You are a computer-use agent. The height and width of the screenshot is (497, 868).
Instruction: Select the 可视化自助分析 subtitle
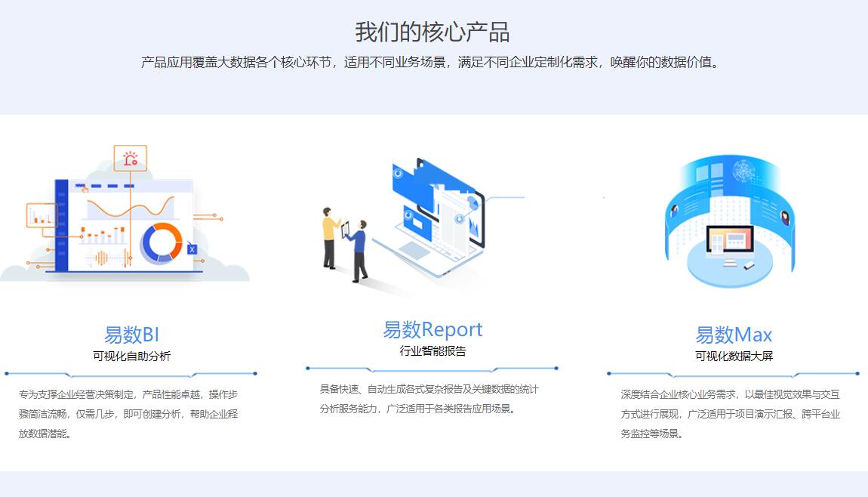pos(132,357)
